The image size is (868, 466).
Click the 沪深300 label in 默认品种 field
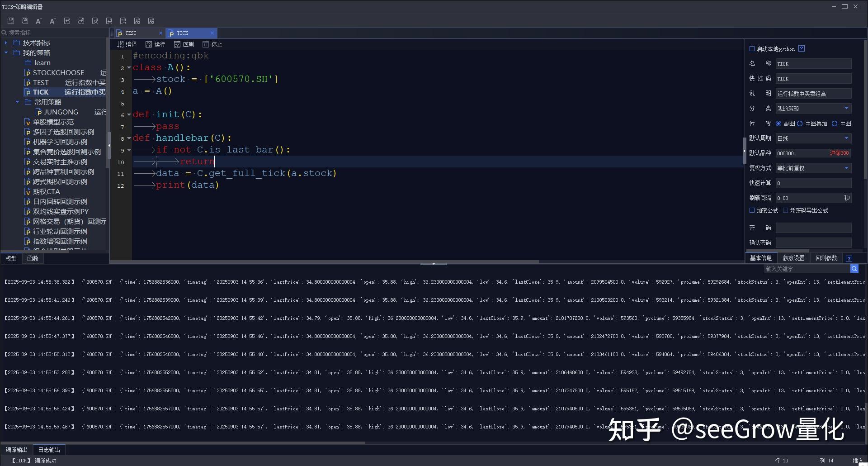coord(839,153)
